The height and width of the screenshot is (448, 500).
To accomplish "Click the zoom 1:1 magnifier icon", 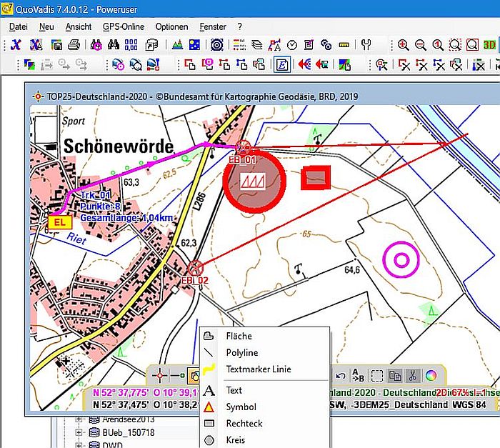I will [x=438, y=45].
